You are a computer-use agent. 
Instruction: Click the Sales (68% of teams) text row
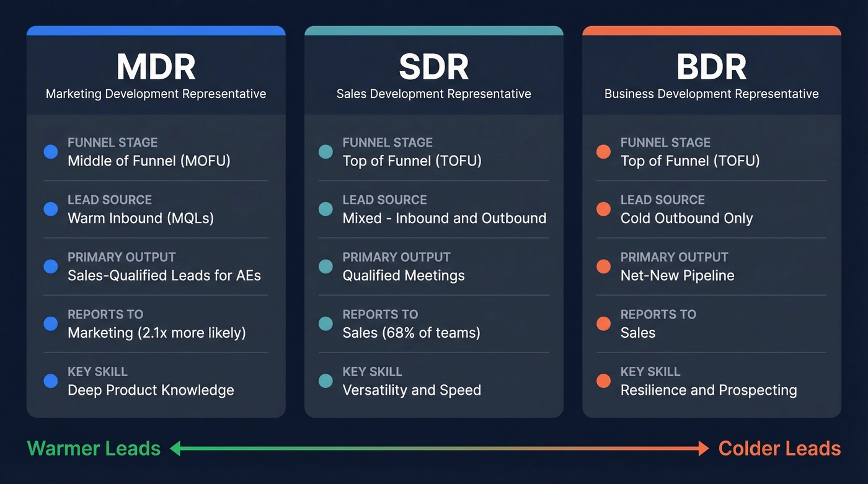coord(411,333)
